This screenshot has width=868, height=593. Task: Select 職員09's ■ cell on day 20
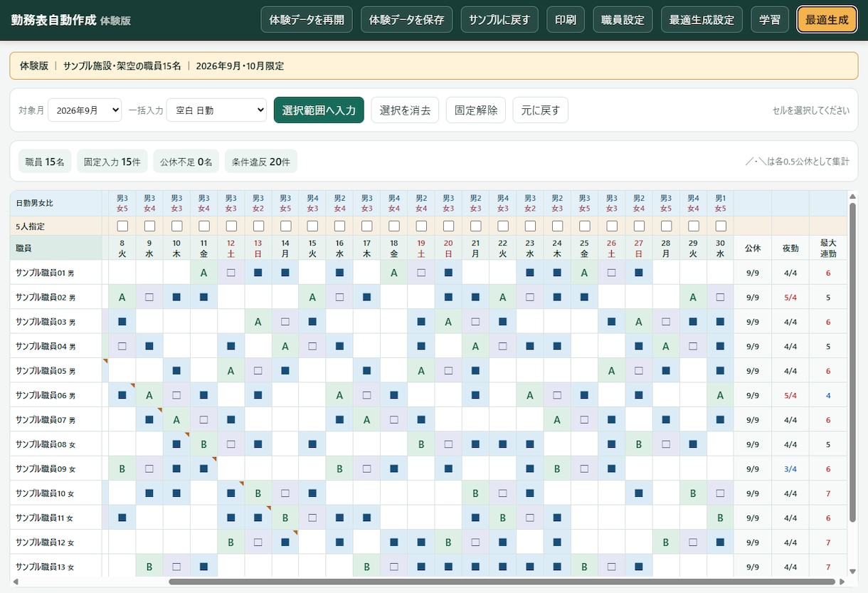(x=449, y=469)
